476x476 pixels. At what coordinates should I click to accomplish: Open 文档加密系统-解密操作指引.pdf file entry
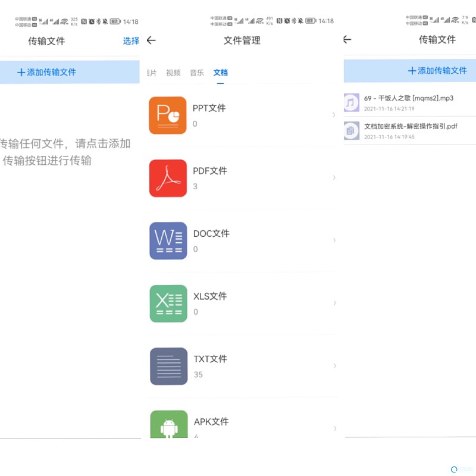tap(411, 127)
